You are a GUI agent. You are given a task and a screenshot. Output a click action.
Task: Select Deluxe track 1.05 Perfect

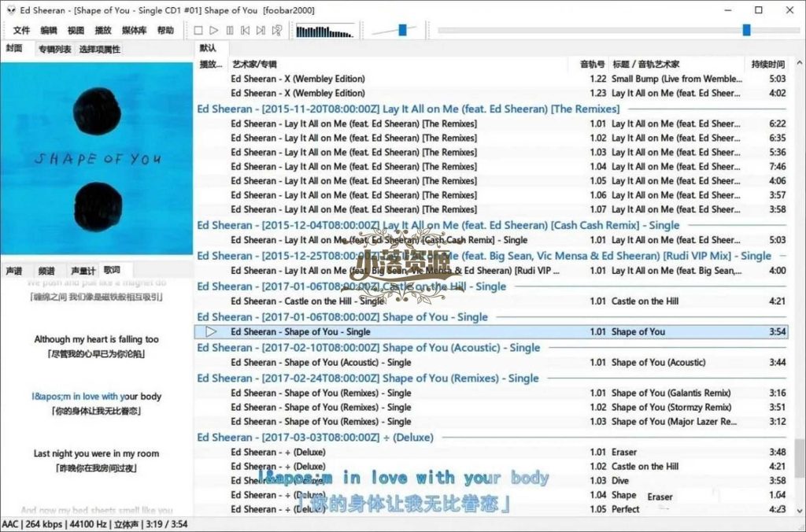[x=491, y=509]
